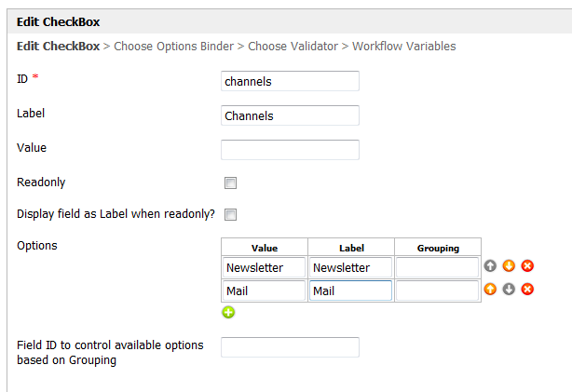Screen dimensions: 572x392
Task: Edit the Newsletter value cell in Options
Action: coord(265,267)
